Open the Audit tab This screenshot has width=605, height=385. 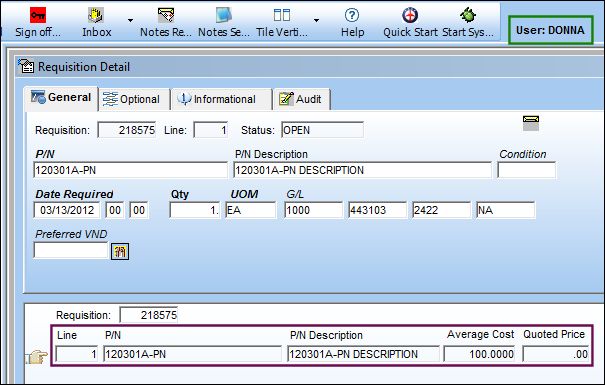[301, 100]
